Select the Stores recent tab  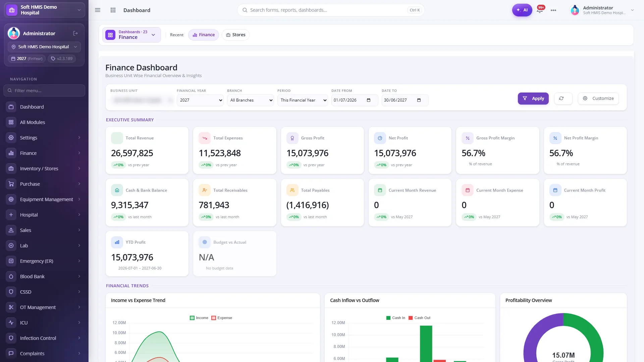pos(235,35)
